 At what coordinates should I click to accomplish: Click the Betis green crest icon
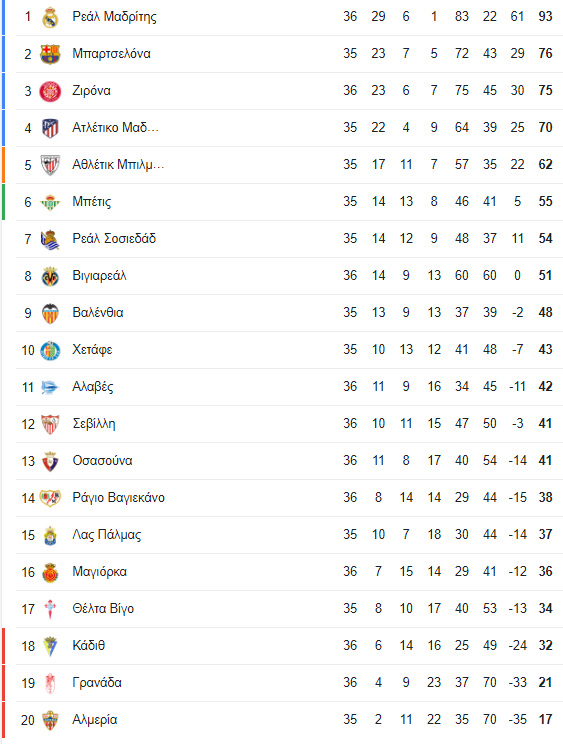click(50, 202)
